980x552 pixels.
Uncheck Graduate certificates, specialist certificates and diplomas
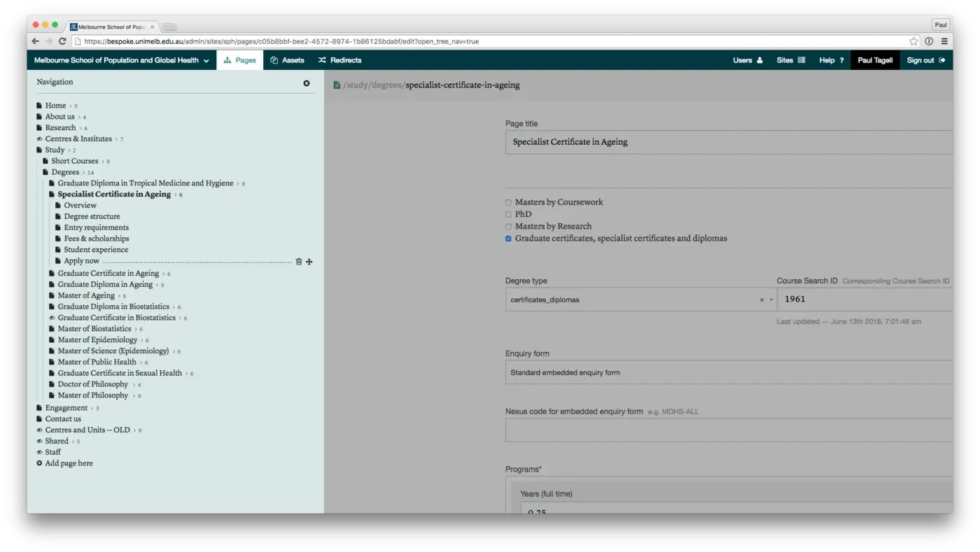[x=508, y=239]
